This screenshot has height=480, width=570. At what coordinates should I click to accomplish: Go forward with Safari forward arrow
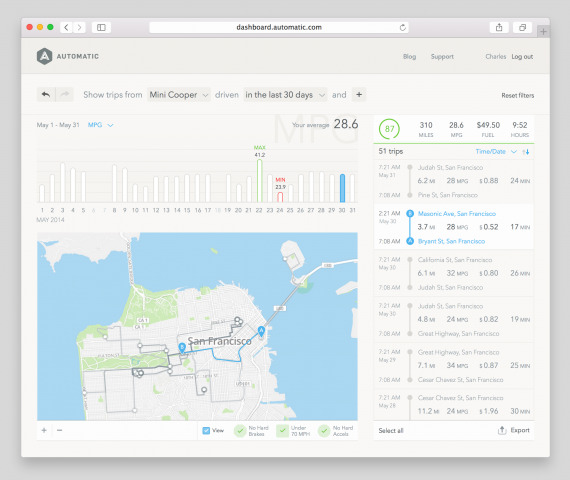tap(79, 27)
